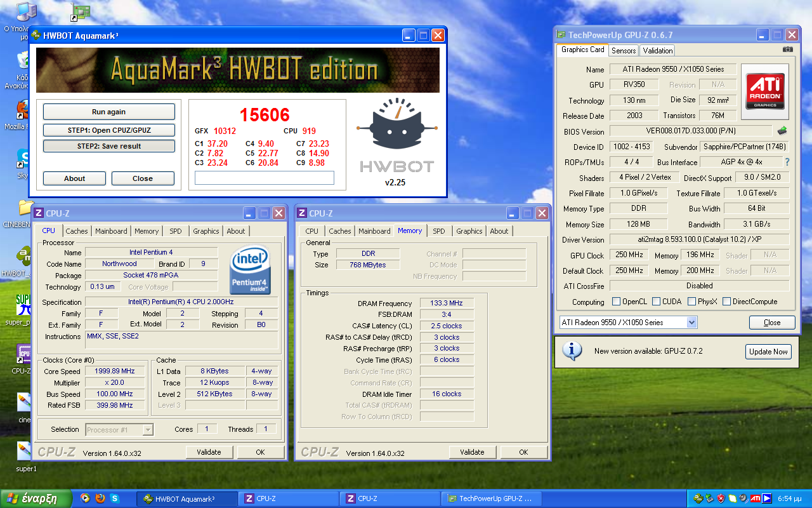Enable the PhysX checkbox in GPU-Z
812x508 pixels.
point(691,302)
